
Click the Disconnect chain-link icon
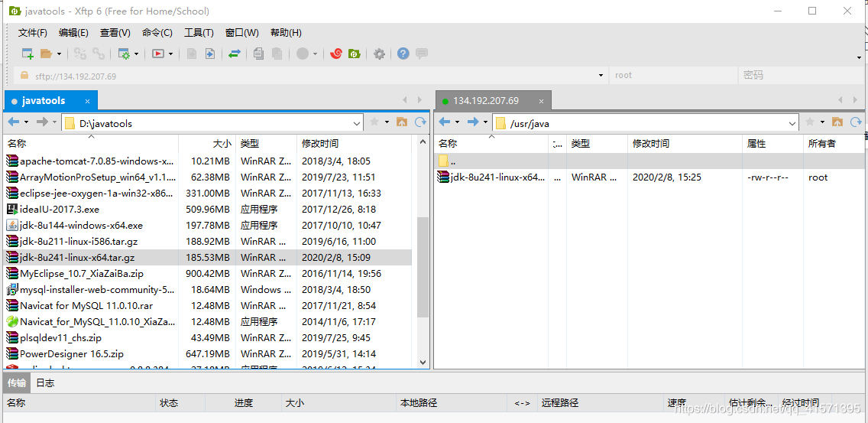(x=99, y=54)
